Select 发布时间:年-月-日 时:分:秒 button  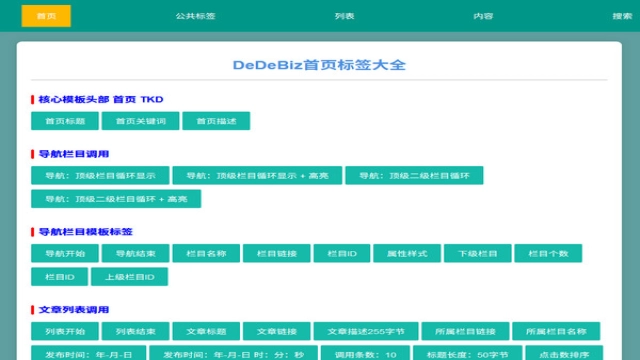(x=233, y=353)
